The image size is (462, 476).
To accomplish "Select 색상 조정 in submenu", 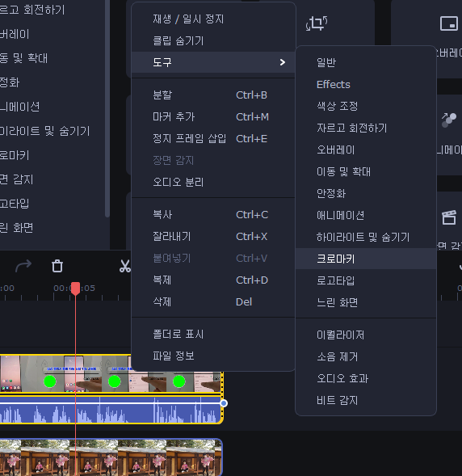I will pos(366,106).
